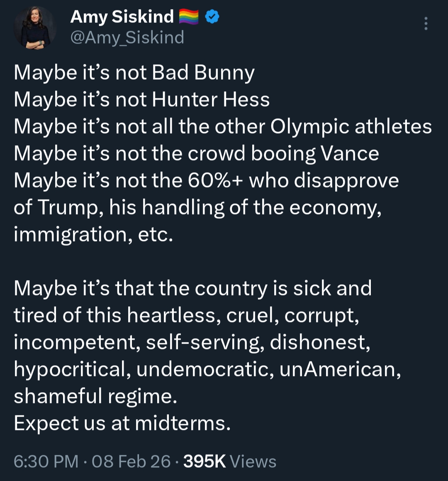Click the line starting 'incompetent, self-serving'
Screen dimensions: 448x481
(x=192, y=342)
